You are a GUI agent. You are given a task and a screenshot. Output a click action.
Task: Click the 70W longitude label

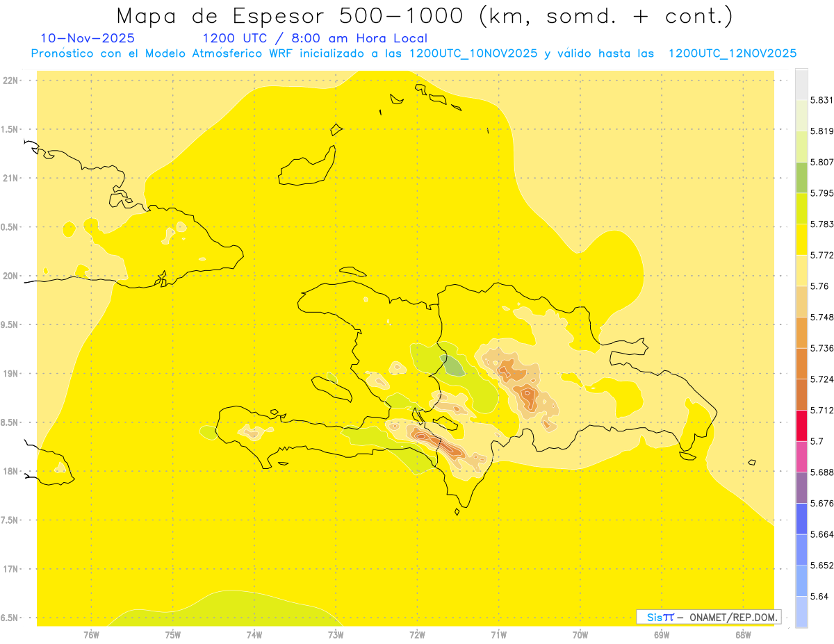[x=580, y=635]
